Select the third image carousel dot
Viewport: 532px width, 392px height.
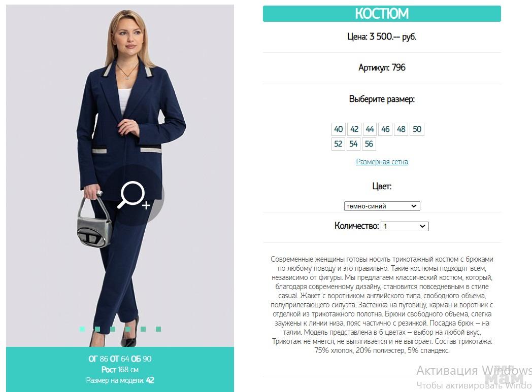113,329
